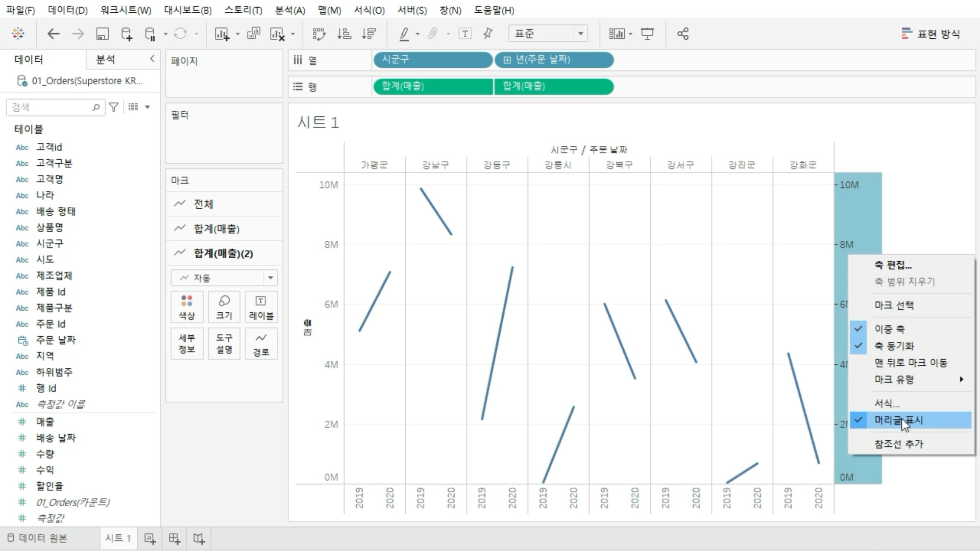Toggle the 이중 축 dual axis option
This screenshot has width=980, height=551.
coord(889,329)
